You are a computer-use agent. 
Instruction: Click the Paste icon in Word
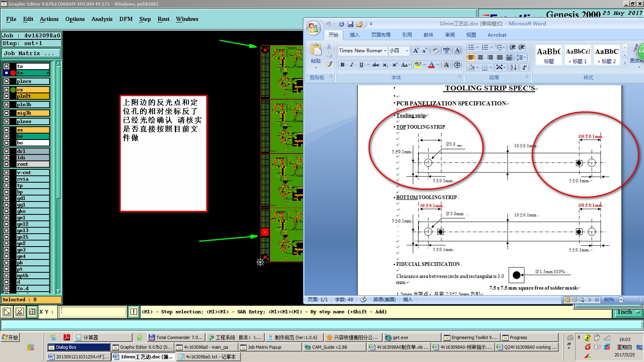(x=316, y=50)
